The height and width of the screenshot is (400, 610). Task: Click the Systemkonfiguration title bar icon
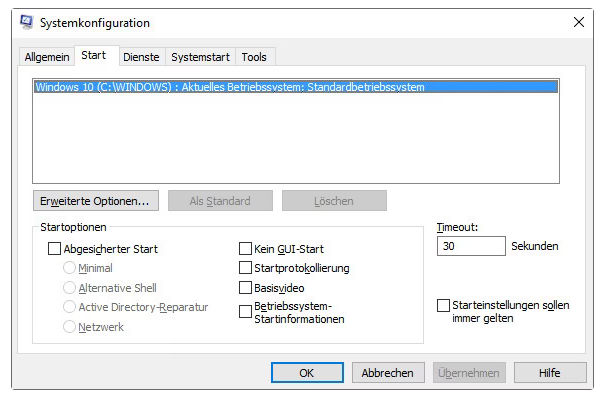(26, 22)
